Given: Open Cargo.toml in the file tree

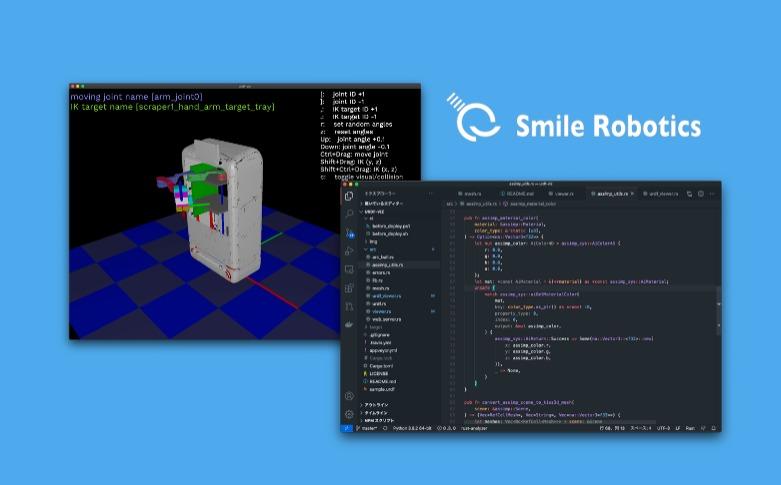Looking at the screenshot, I should 381,366.
